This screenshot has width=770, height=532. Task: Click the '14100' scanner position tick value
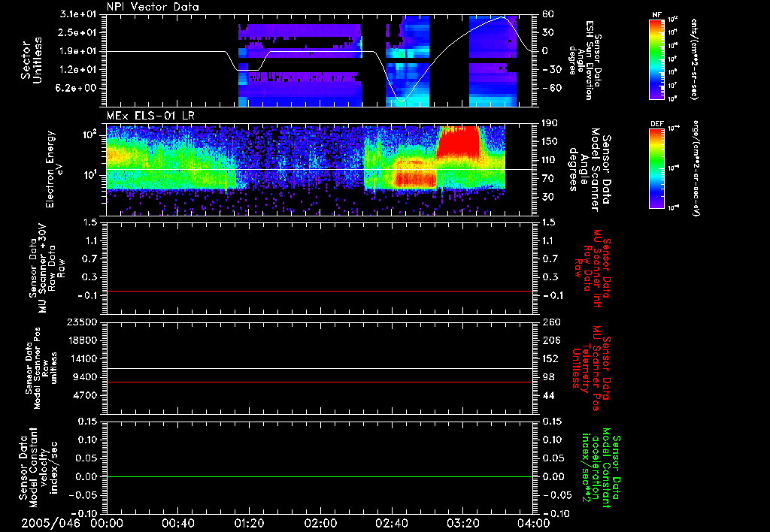(83, 358)
